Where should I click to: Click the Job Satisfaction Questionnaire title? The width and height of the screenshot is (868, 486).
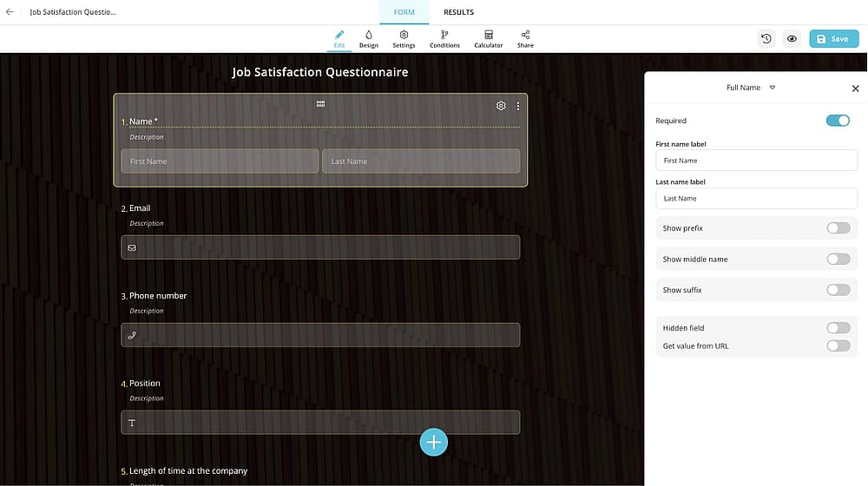point(320,72)
